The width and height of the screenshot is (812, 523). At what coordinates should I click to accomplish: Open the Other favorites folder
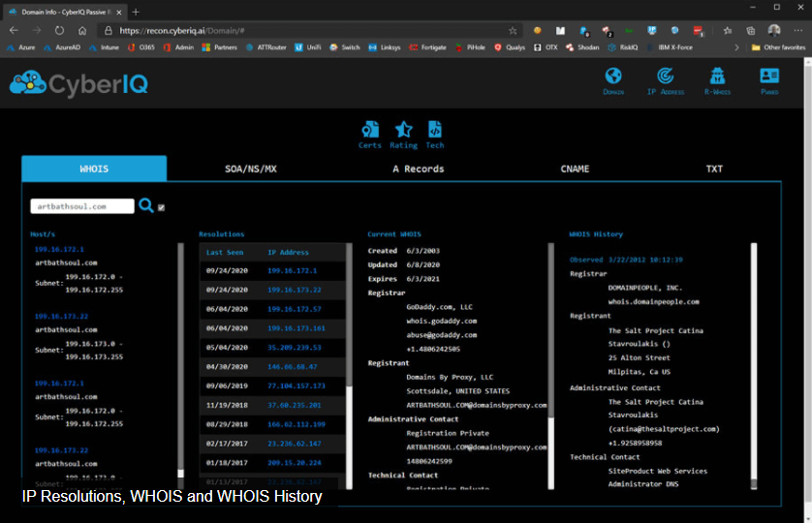point(778,47)
